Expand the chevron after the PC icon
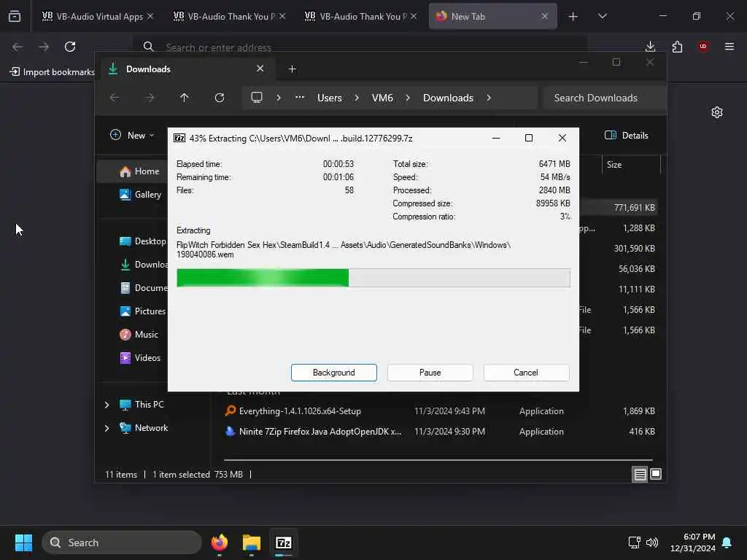 (x=279, y=98)
